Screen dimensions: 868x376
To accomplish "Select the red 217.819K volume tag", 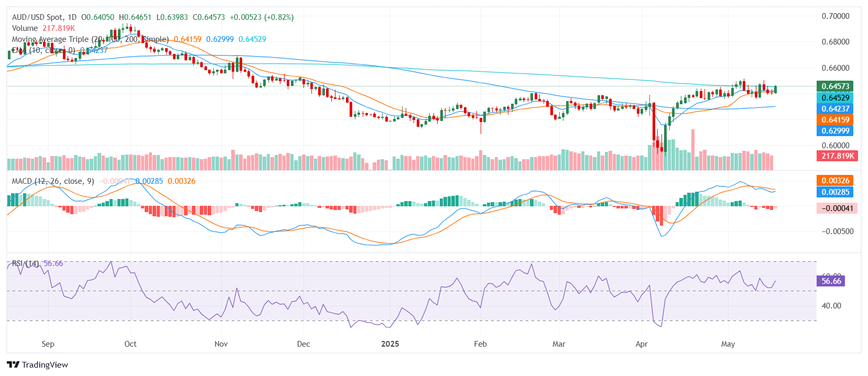I will pos(837,156).
